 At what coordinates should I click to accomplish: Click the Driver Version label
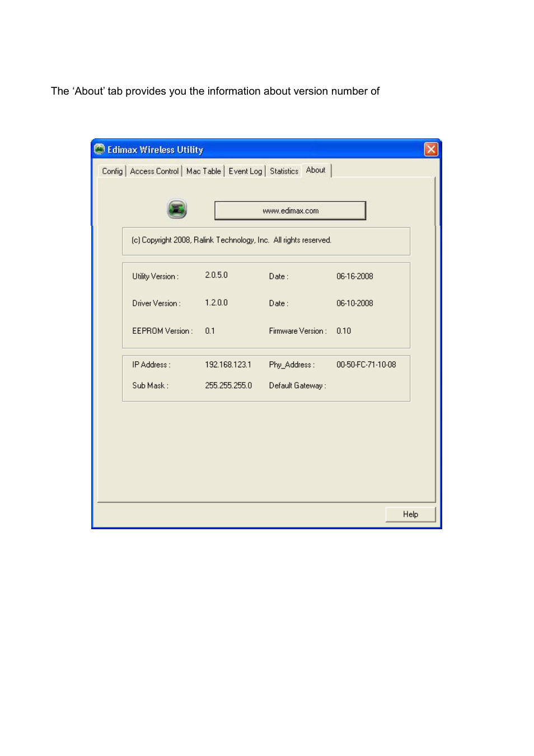(x=156, y=304)
